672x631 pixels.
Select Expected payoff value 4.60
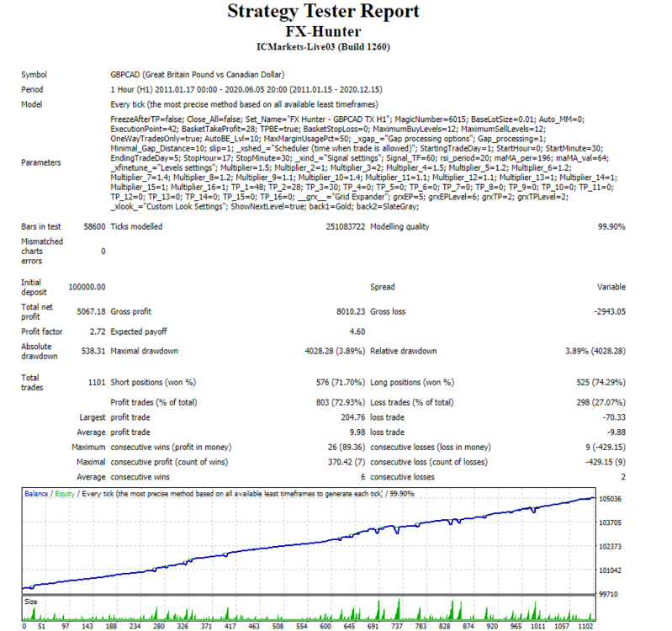(x=357, y=331)
